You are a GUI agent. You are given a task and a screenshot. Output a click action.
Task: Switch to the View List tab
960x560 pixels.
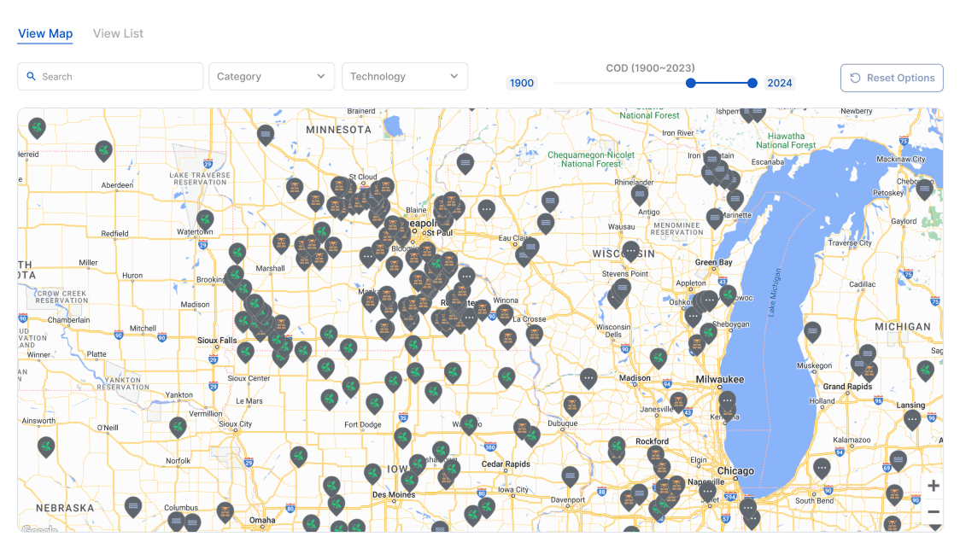(118, 33)
